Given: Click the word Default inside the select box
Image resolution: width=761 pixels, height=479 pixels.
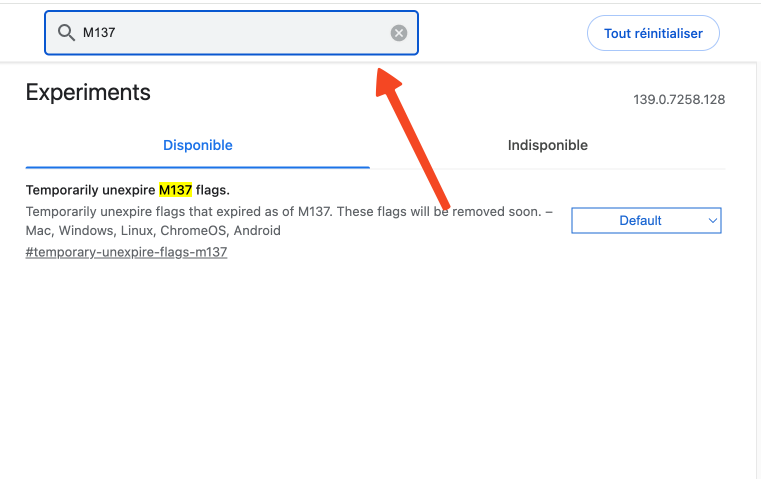Looking at the screenshot, I should click(x=640, y=220).
